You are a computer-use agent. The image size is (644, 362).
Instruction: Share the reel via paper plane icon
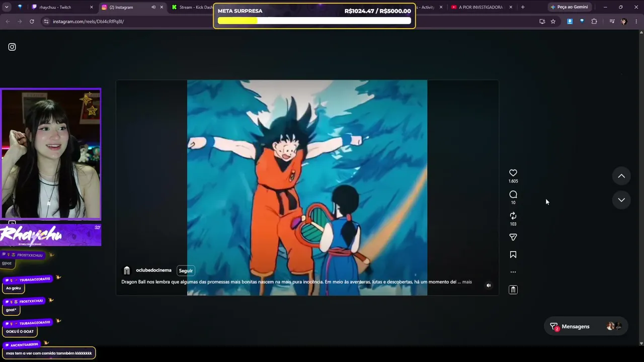tap(513, 237)
